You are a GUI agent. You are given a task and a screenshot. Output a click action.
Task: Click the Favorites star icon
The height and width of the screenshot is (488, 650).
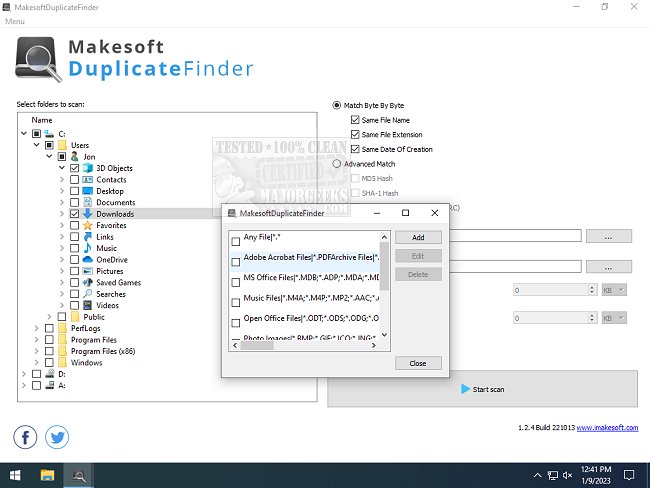pyautogui.click(x=87, y=225)
